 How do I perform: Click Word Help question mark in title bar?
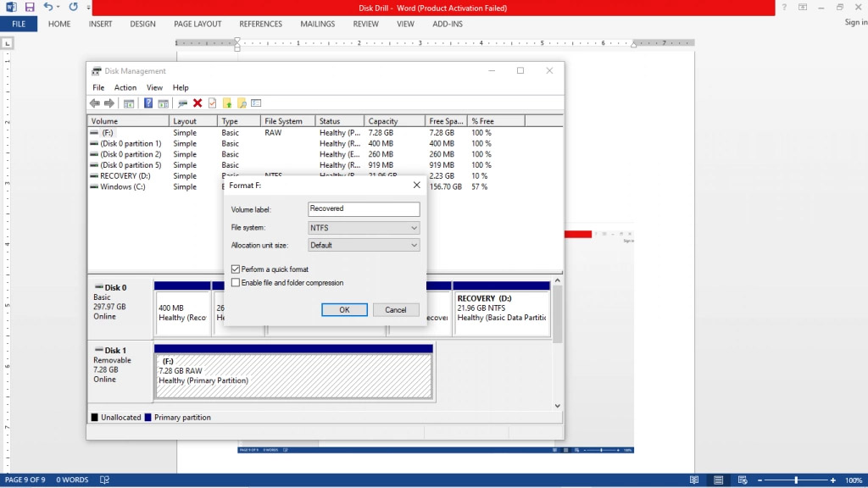[x=784, y=7]
